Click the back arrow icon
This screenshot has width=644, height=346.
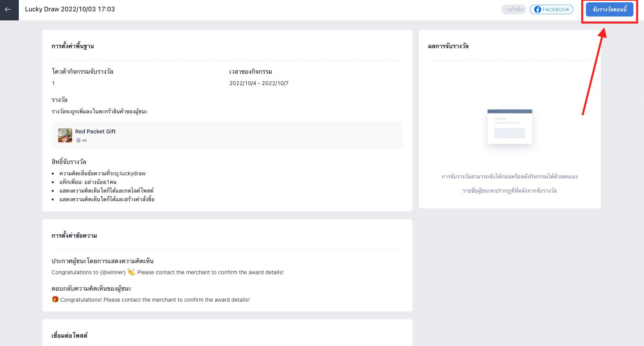click(x=8, y=9)
